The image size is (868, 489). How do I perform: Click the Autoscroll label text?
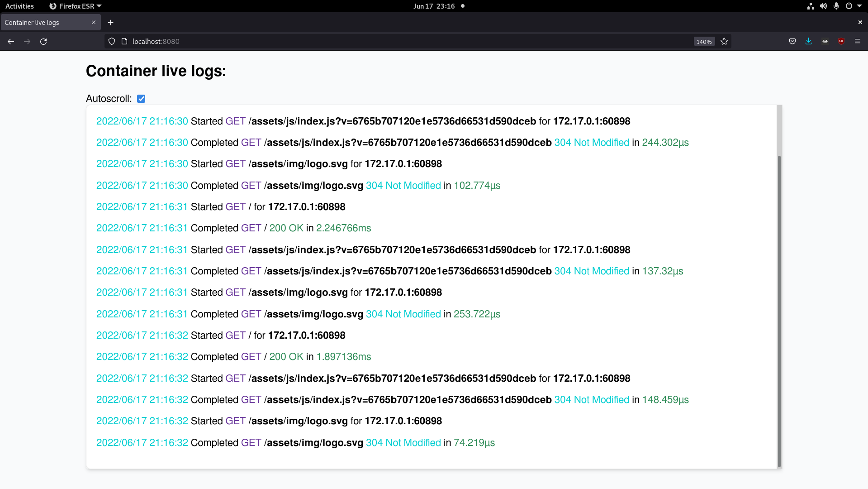click(x=109, y=99)
